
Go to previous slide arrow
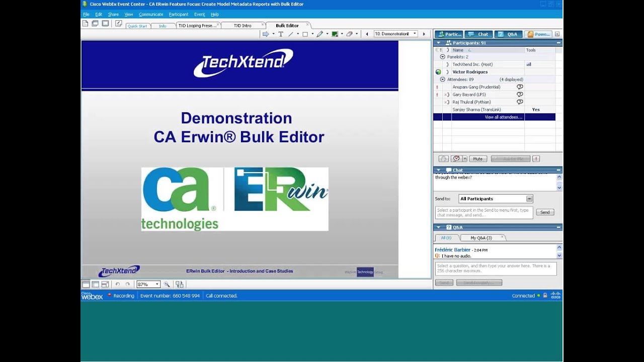tap(367, 34)
